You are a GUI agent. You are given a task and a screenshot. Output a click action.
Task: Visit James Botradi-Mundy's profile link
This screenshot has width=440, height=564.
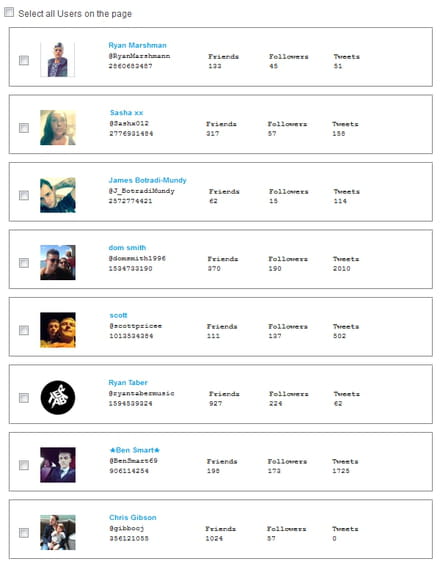pos(148,180)
